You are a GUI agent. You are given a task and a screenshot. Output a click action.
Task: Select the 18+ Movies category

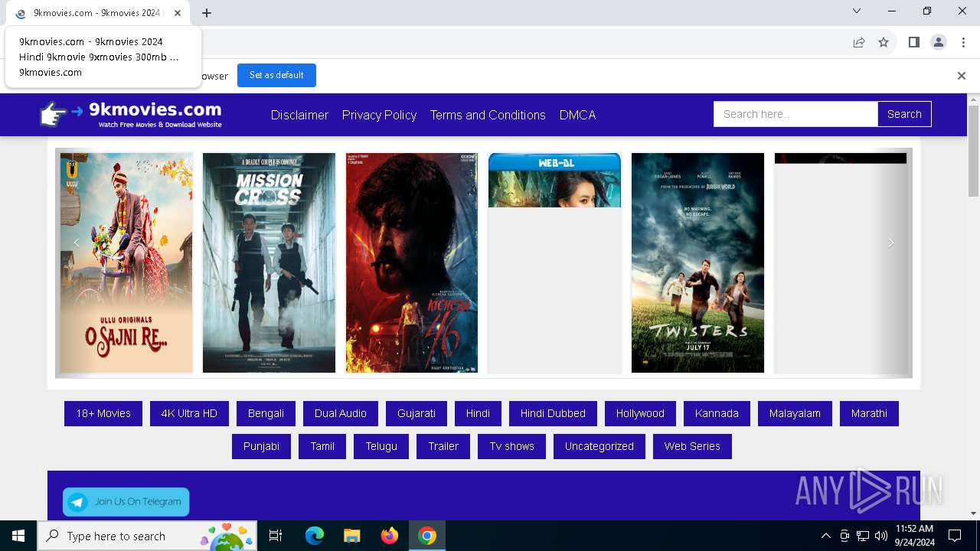click(x=103, y=413)
